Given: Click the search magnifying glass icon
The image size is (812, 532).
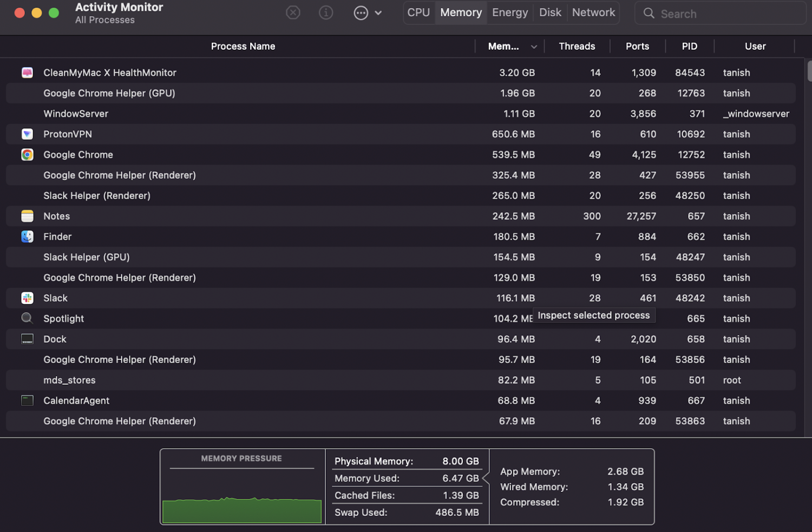Looking at the screenshot, I should pos(649,14).
